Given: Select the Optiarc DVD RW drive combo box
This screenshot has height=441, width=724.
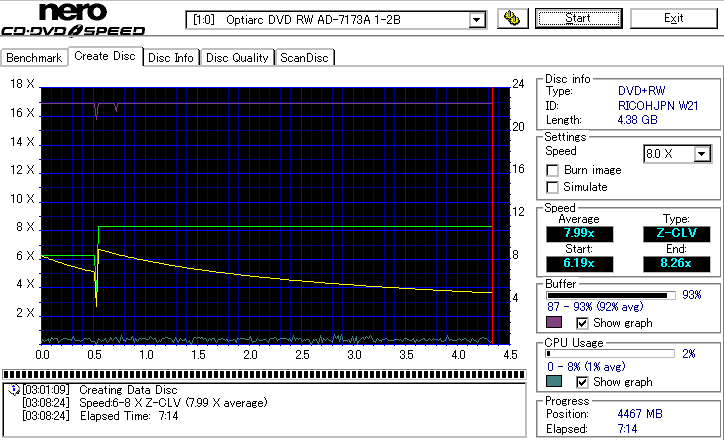Looking at the screenshot, I should click(336, 20).
